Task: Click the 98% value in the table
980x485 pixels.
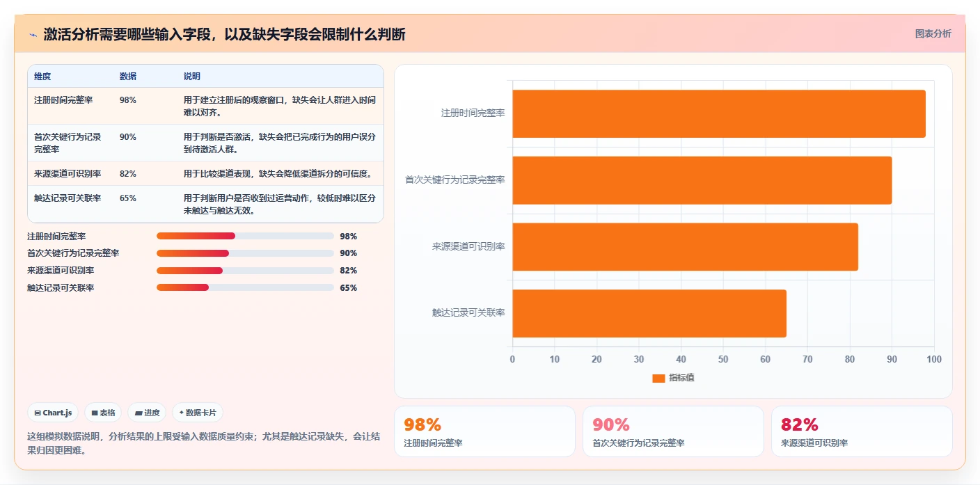Action: tap(128, 100)
